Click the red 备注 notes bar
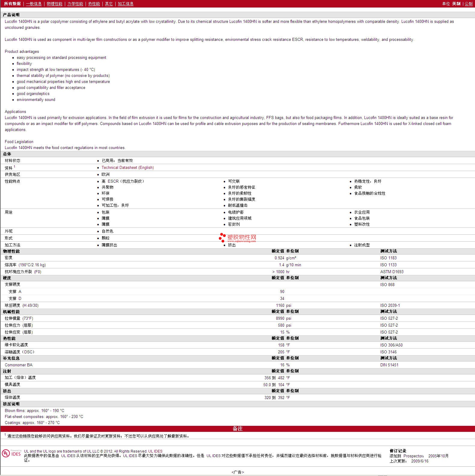Image resolution: width=475 pixels, height=476 pixels. click(237, 429)
